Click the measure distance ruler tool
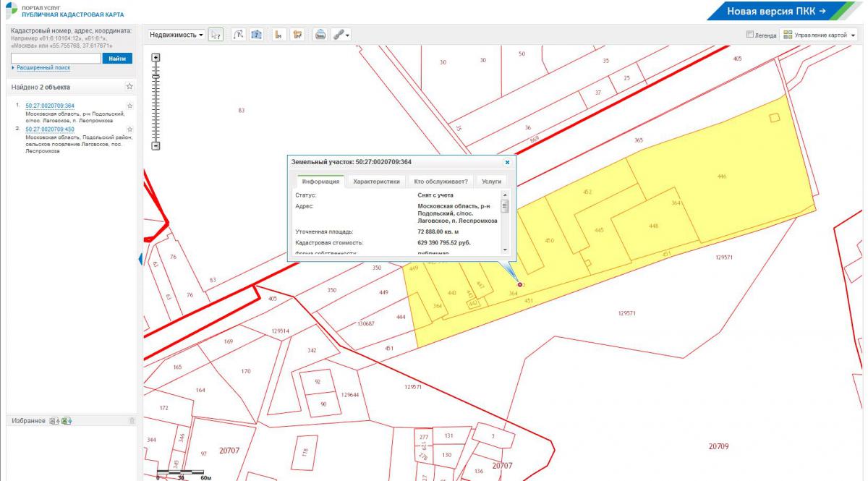 [x=278, y=35]
